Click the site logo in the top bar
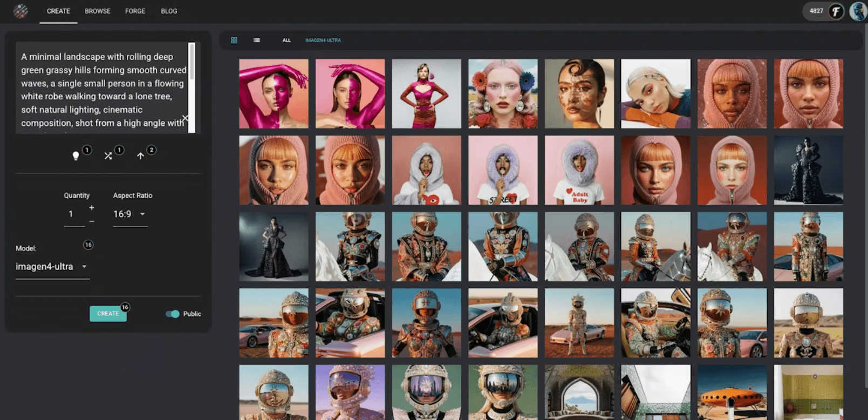 click(x=20, y=11)
